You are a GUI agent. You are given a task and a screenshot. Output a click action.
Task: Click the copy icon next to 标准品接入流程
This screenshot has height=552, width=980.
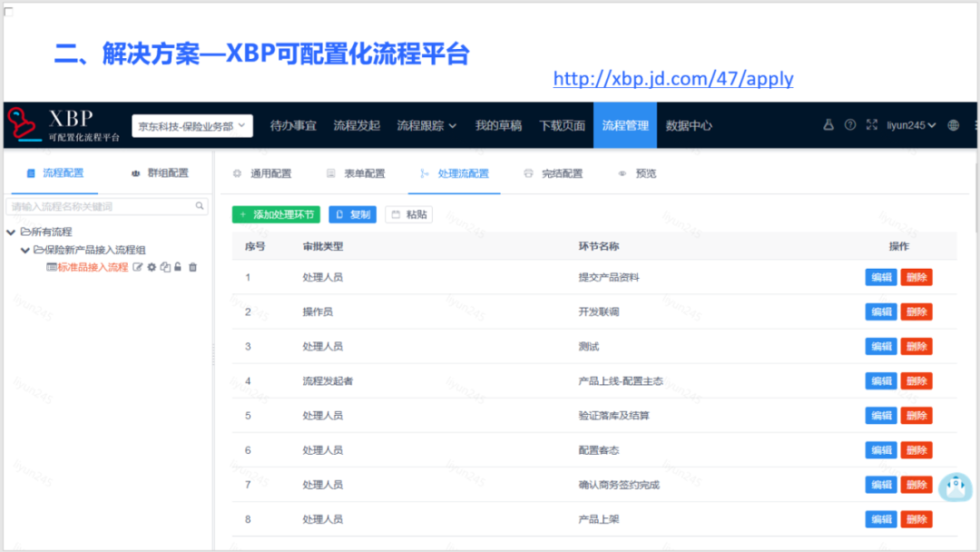click(165, 267)
